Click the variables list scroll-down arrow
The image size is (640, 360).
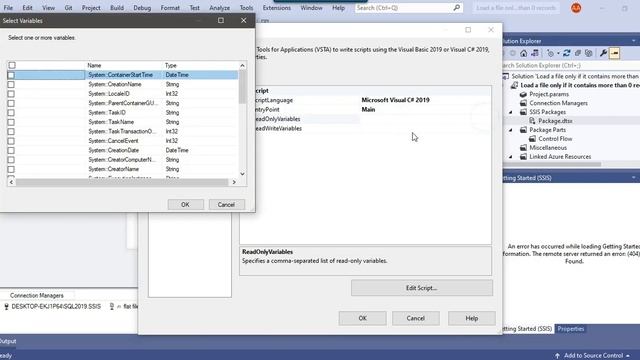click(242, 174)
